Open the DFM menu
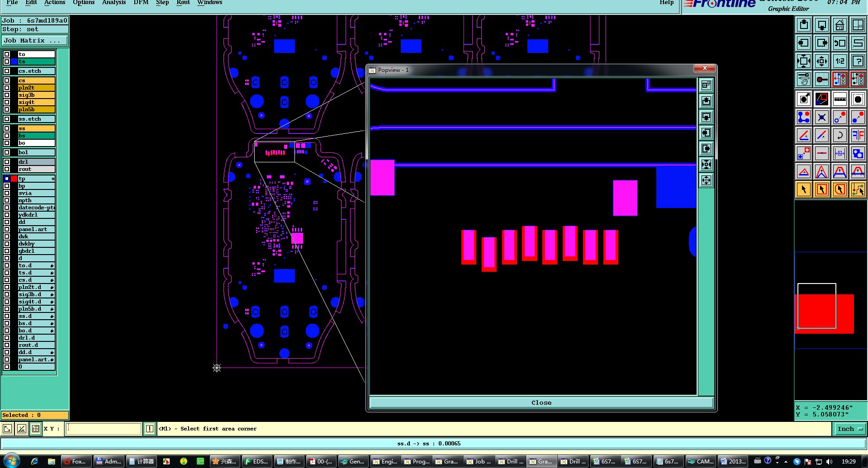Screen dimensions: 868x468 point(141,2)
